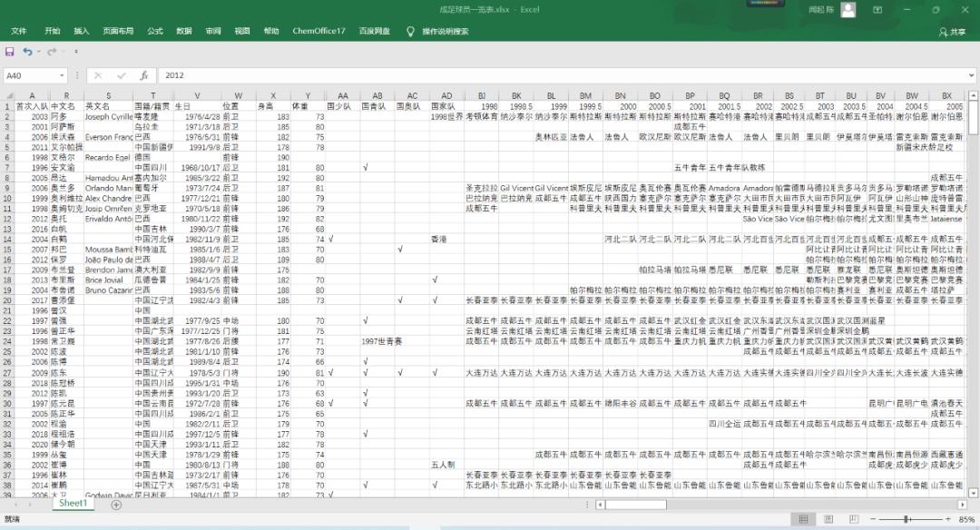Confirm entry with the checkmark icon

pyautogui.click(x=122, y=75)
